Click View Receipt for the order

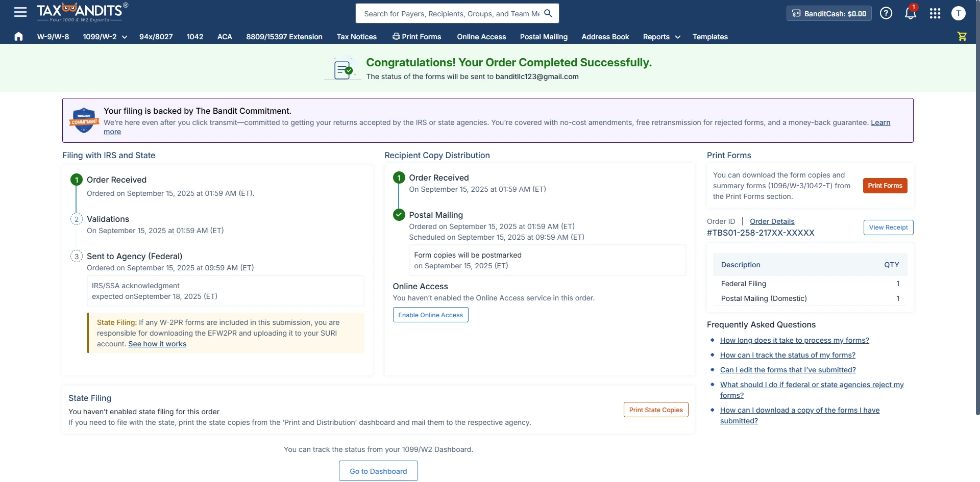888,227
